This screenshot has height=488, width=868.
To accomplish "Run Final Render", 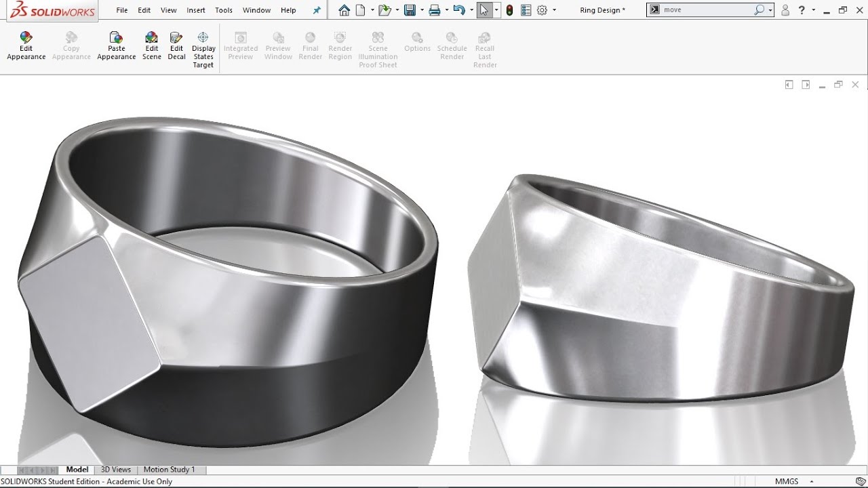I will 311,46.
